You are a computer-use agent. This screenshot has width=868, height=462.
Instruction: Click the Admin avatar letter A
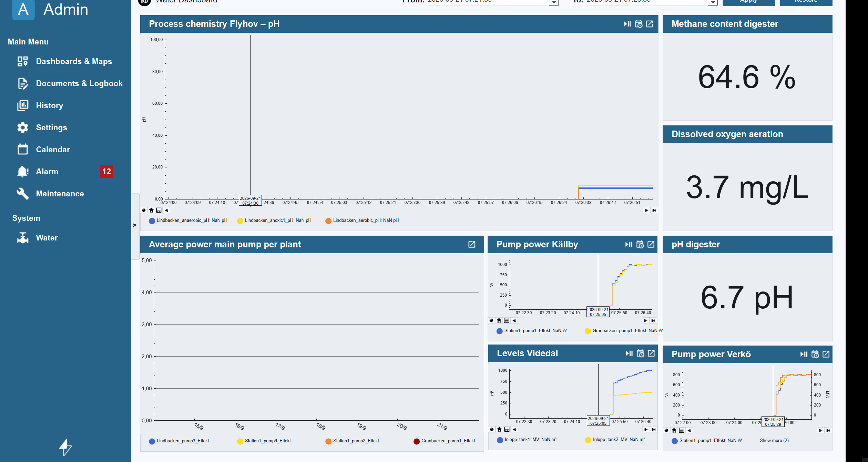click(x=23, y=9)
